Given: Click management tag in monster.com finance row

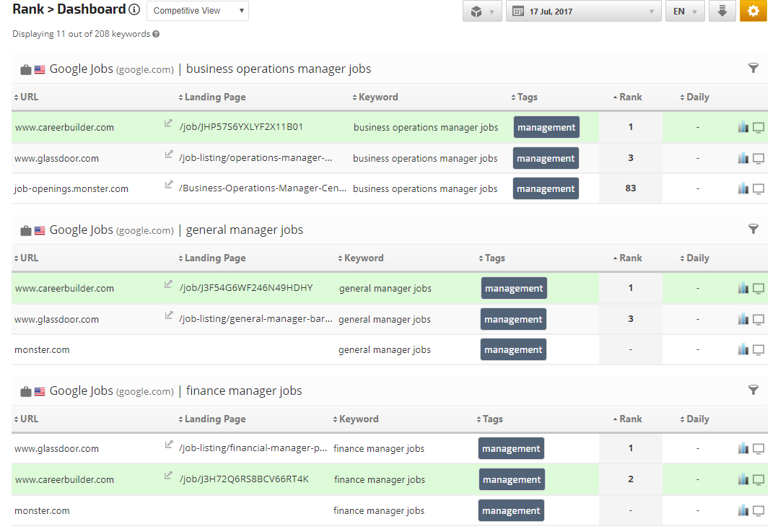Looking at the screenshot, I should [x=511, y=510].
